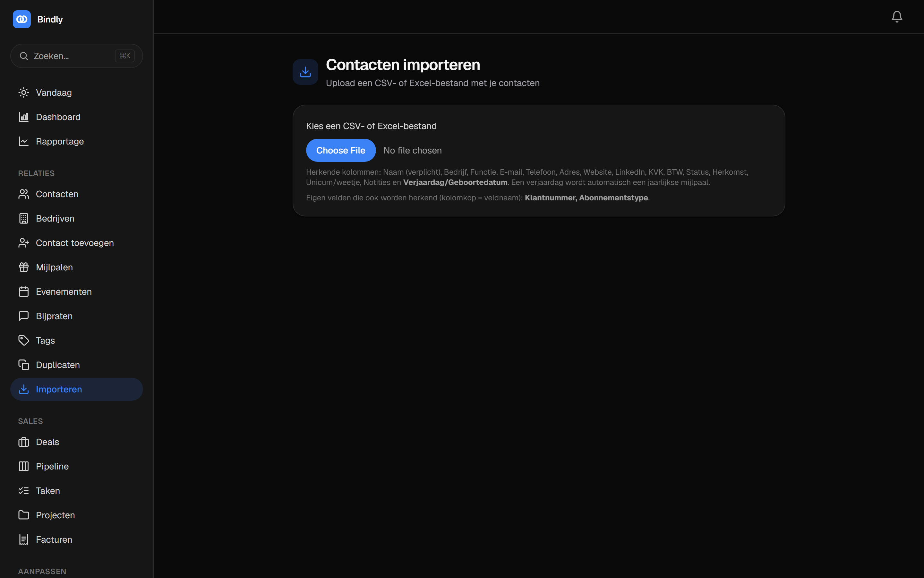Click the Choose File button
This screenshot has height=578, width=924.
[x=341, y=150]
